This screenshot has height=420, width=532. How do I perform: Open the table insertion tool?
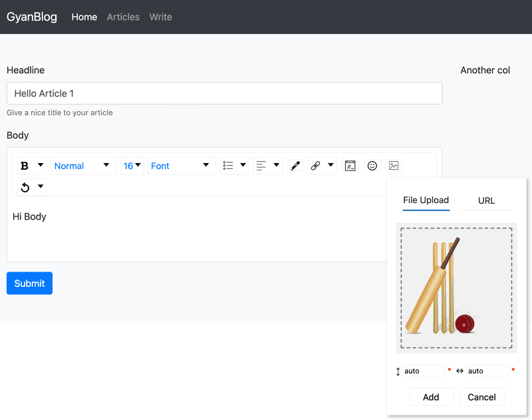click(350, 165)
